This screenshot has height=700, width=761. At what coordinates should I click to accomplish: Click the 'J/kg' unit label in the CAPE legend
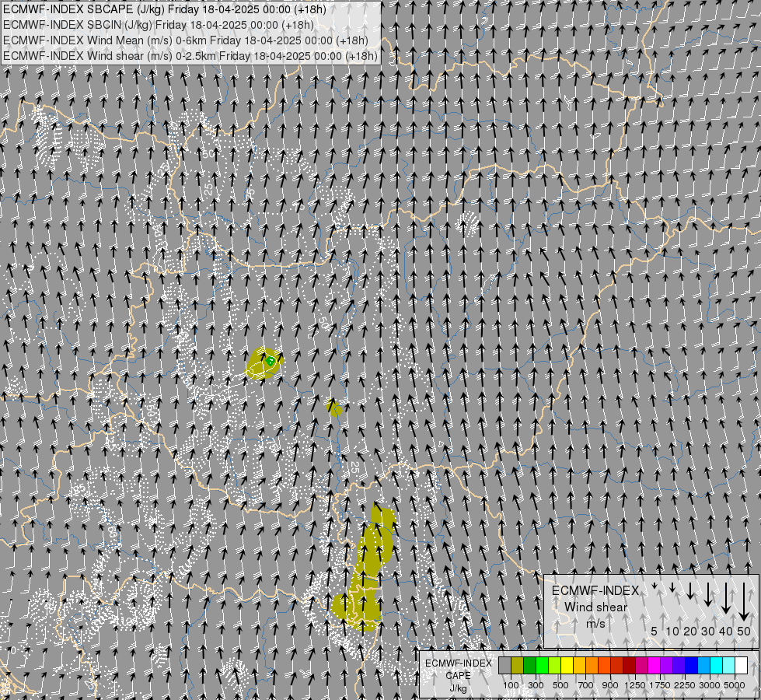pyautogui.click(x=458, y=688)
